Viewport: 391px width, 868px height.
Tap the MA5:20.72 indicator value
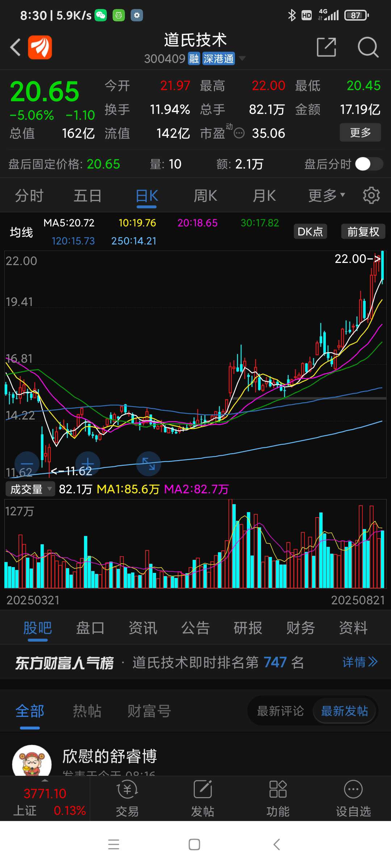click(69, 223)
